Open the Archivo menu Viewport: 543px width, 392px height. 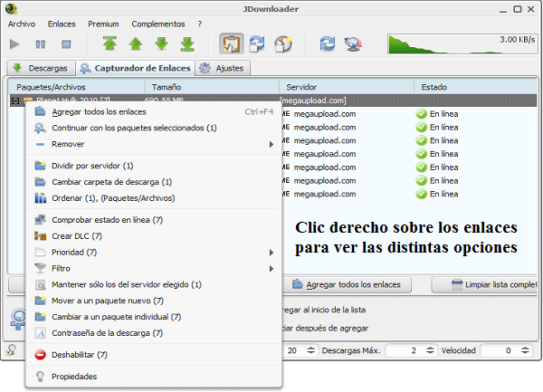point(22,24)
